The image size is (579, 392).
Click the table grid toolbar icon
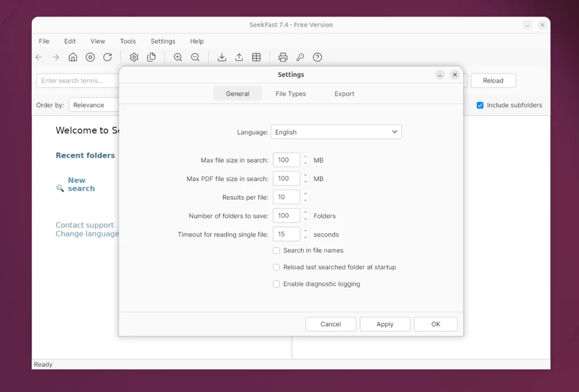[256, 57]
